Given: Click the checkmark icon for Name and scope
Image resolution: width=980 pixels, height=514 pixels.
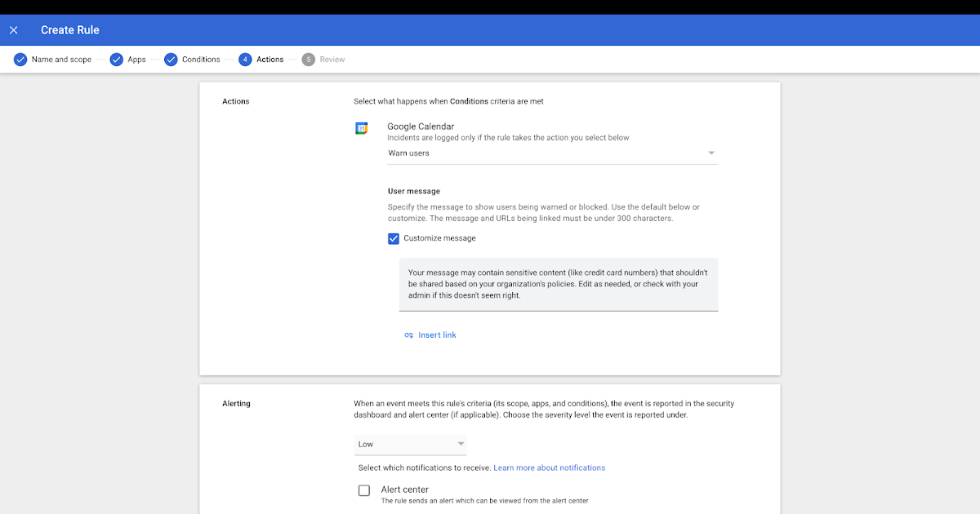Looking at the screenshot, I should tap(20, 59).
